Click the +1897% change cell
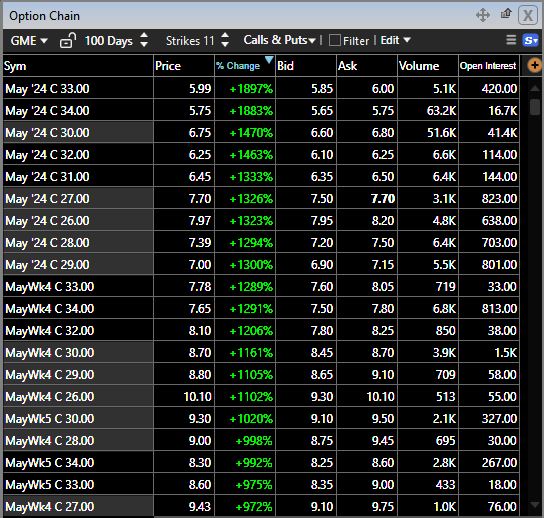The image size is (544, 518). tap(245, 89)
